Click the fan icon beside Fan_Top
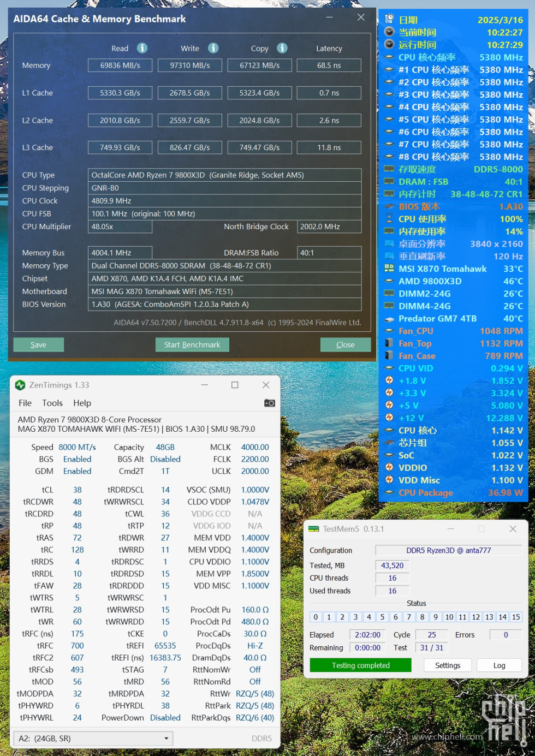 coord(389,343)
